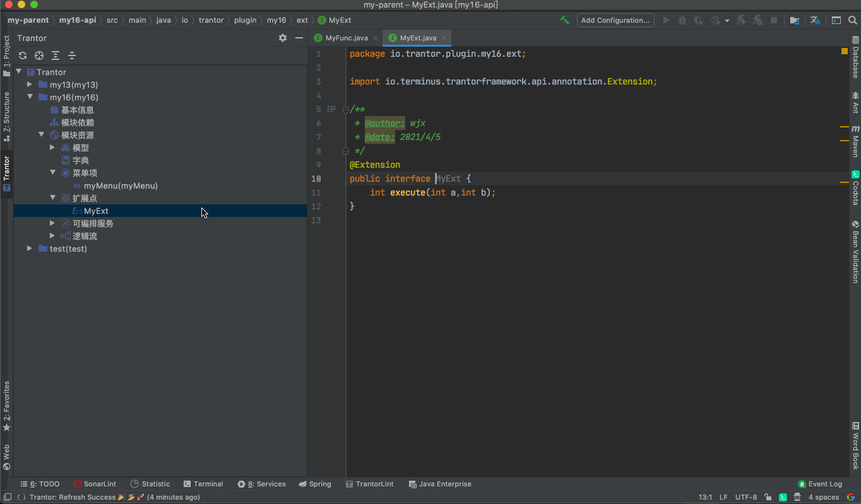Expand the test(test) folder
This screenshot has height=504, width=861.
pos(29,249)
